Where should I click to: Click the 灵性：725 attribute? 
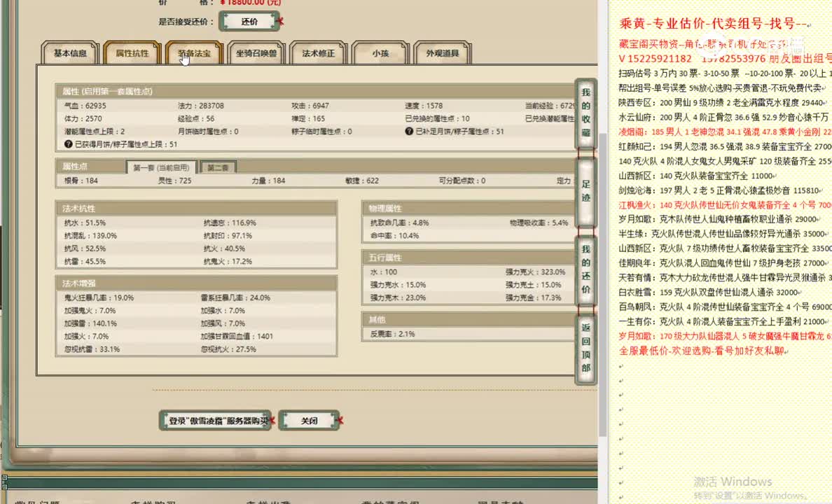pyautogui.click(x=175, y=181)
